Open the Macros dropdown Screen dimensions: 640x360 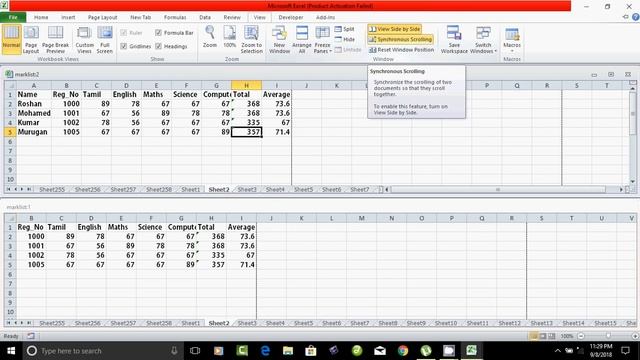(x=512, y=39)
